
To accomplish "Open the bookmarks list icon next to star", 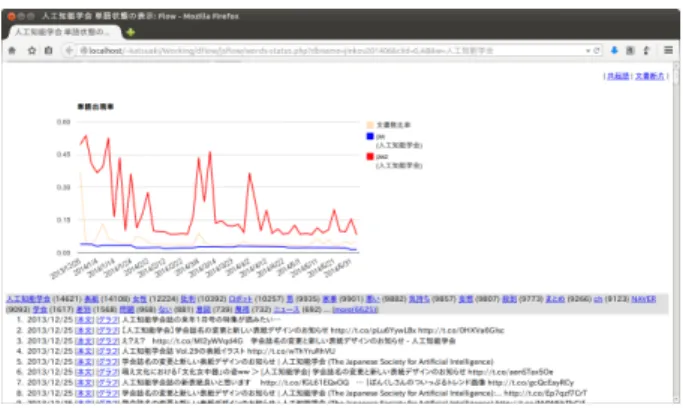I will [x=48, y=51].
